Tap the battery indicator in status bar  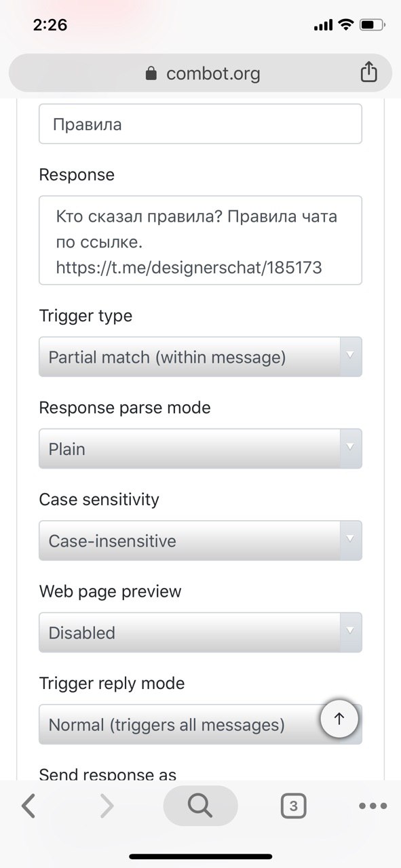[373, 25]
